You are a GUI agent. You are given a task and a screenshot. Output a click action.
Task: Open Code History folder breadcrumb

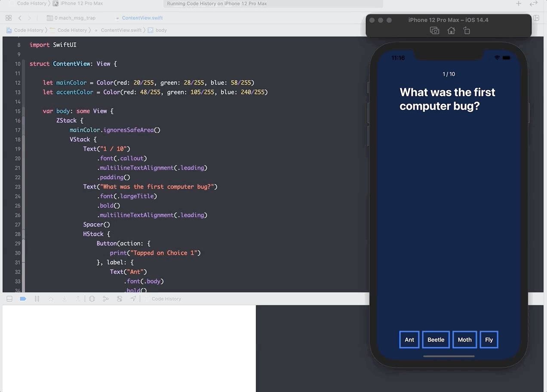(68, 30)
